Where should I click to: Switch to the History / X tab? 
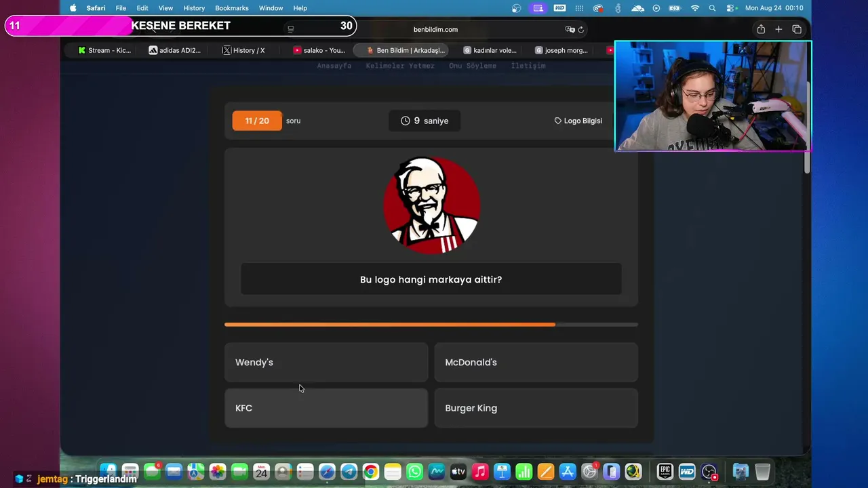[x=244, y=50]
